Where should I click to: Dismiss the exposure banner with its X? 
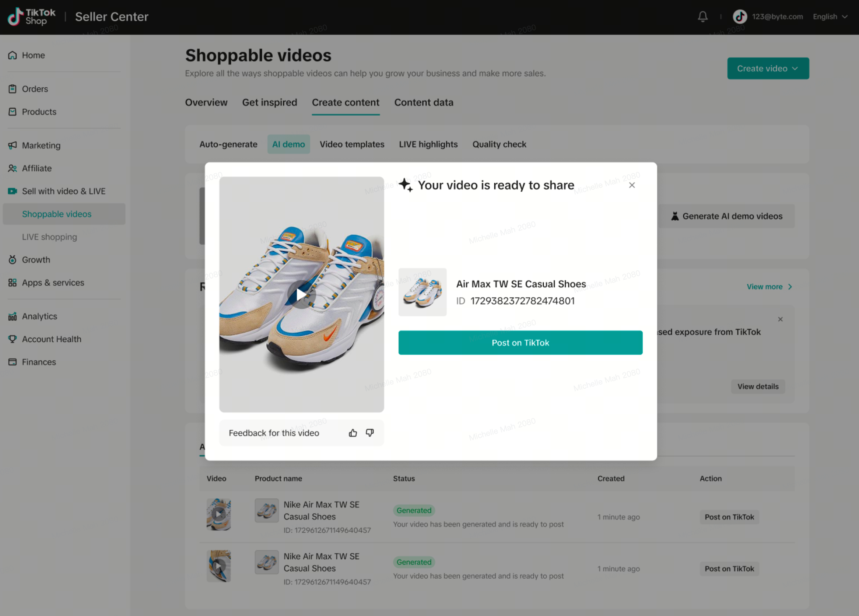point(780,319)
